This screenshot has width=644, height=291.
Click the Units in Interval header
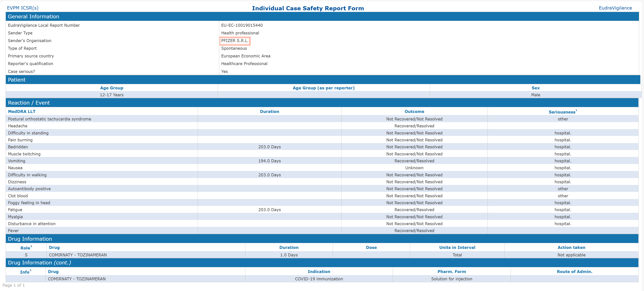tap(457, 247)
